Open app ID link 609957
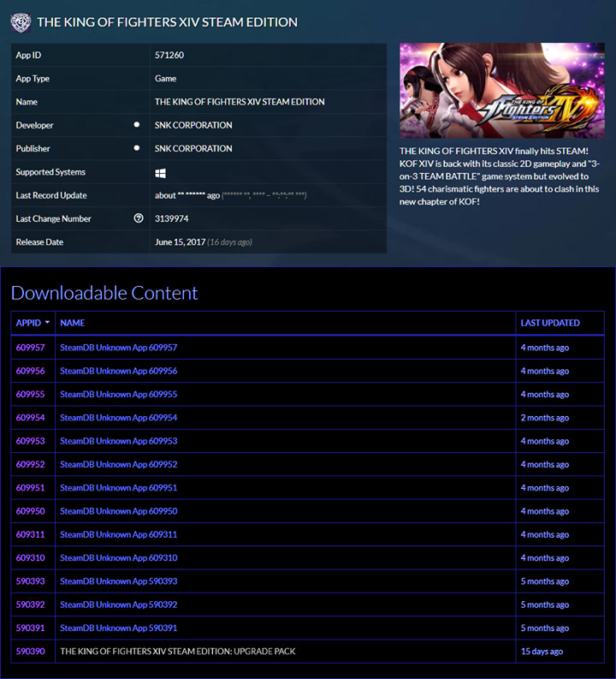 30,348
